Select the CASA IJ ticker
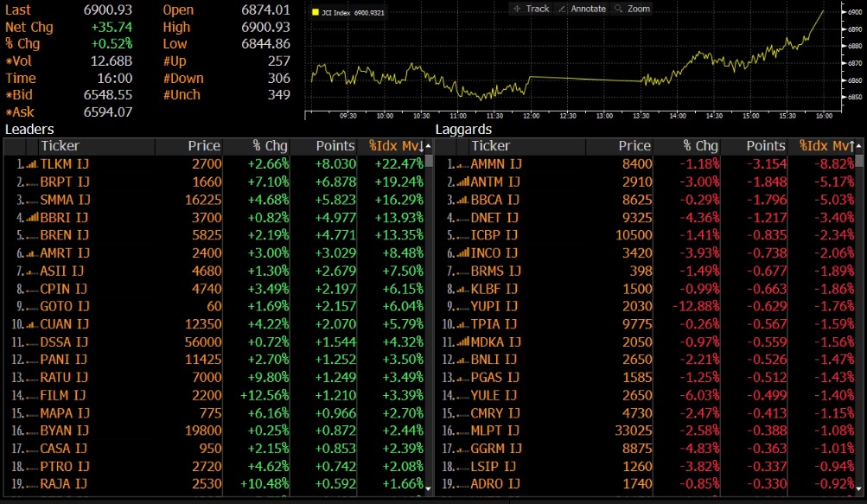Viewport: 867px width, 504px height. click(63, 449)
